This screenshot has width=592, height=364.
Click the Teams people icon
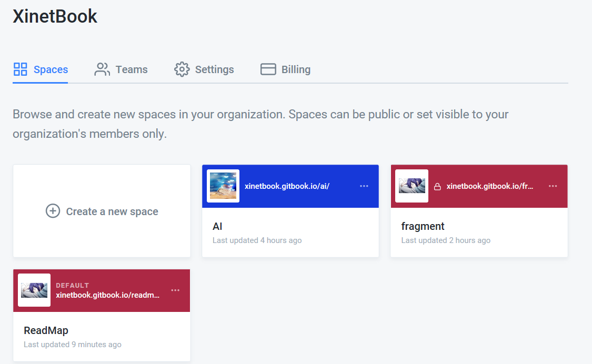click(x=102, y=69)
